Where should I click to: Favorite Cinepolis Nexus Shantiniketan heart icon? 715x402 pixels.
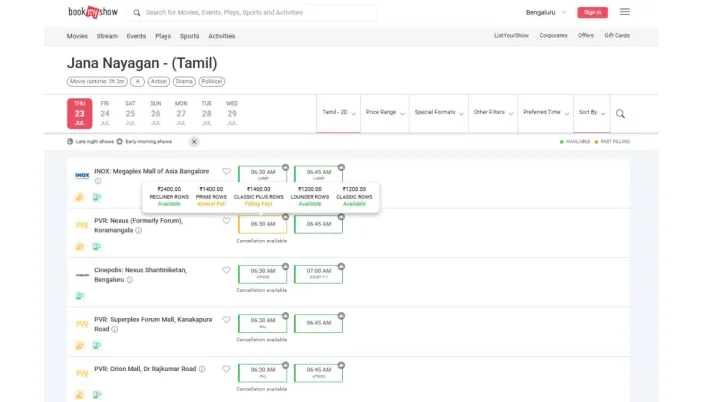pos(226,270)
